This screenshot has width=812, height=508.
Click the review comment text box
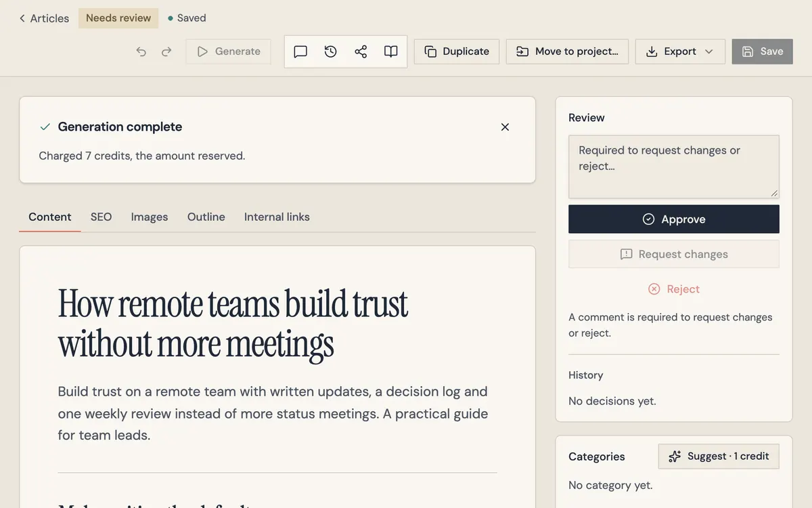pyautogui.click(x=674, y=167)
